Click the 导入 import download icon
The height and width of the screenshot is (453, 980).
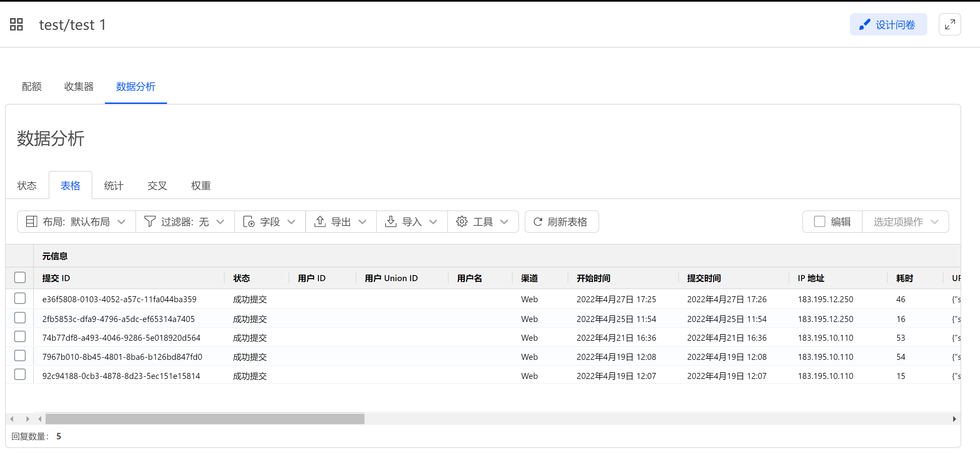tap(391, 221)
